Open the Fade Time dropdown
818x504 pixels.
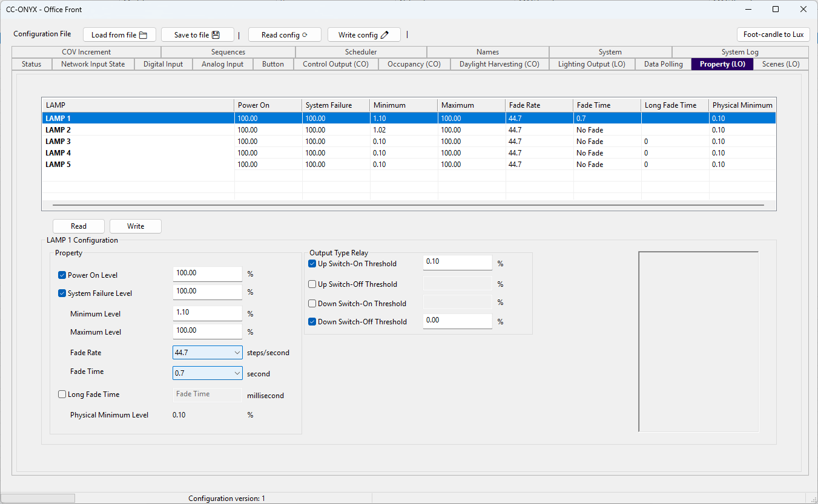(x=208, y=373)
